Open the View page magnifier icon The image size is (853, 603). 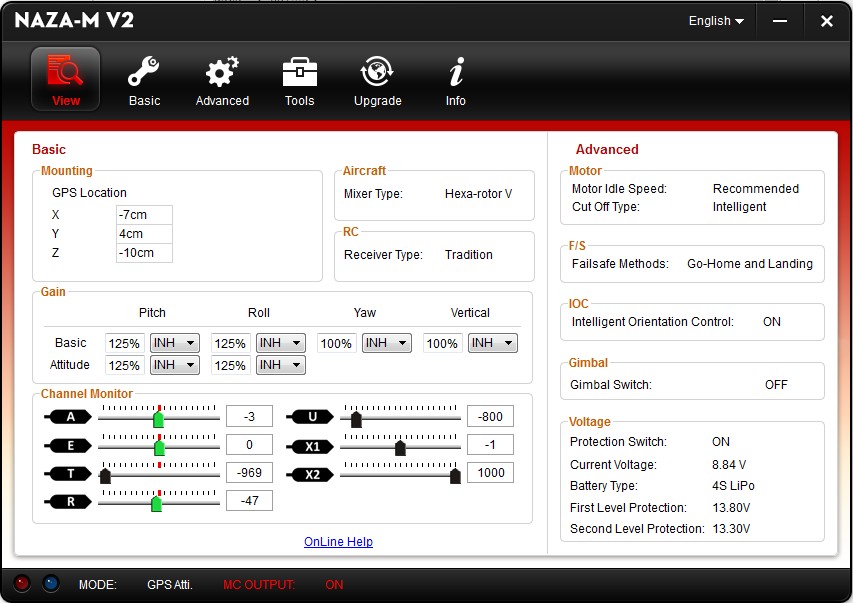(x=66, y=73)
